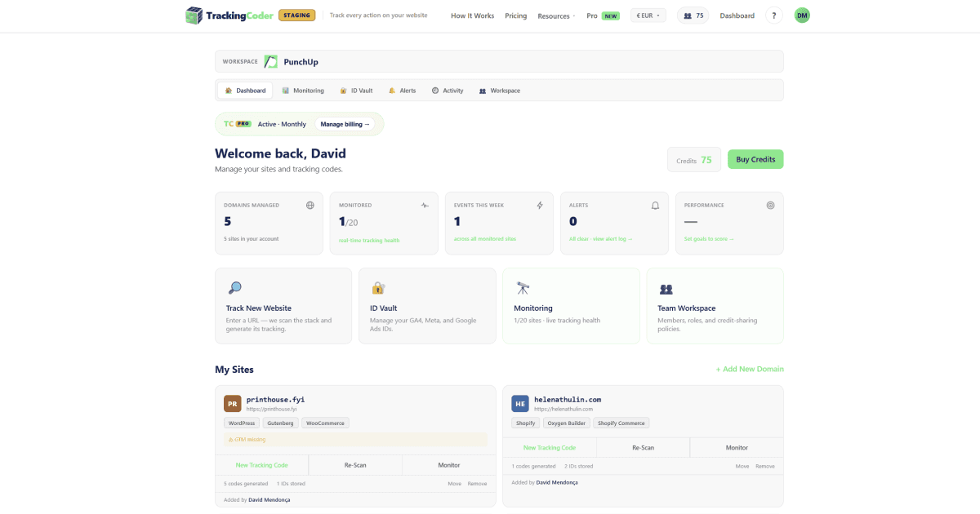Click New Tracking Code for printhouse.fyi
Viewport: 980px width, 514px height.
[262, 465]
